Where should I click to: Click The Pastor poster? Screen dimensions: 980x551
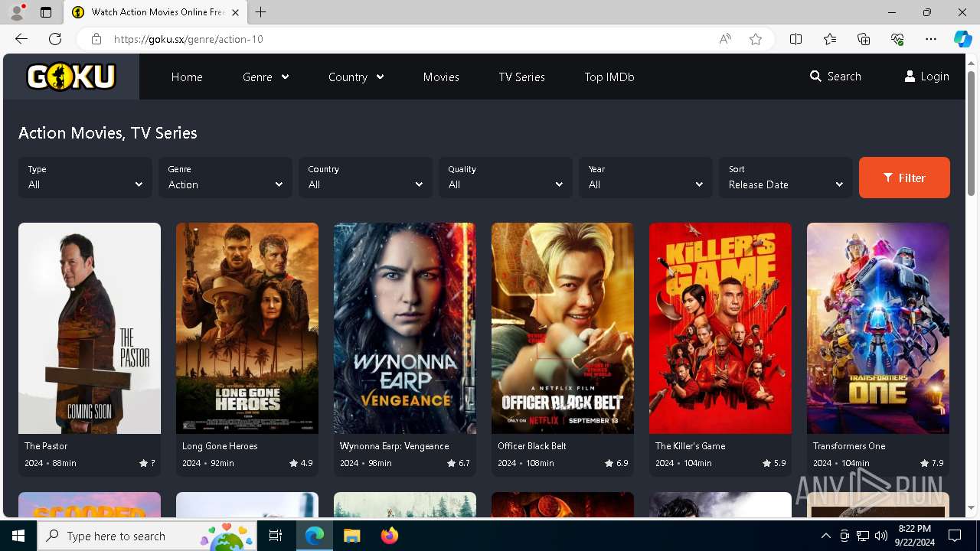[x=90, y=328]
